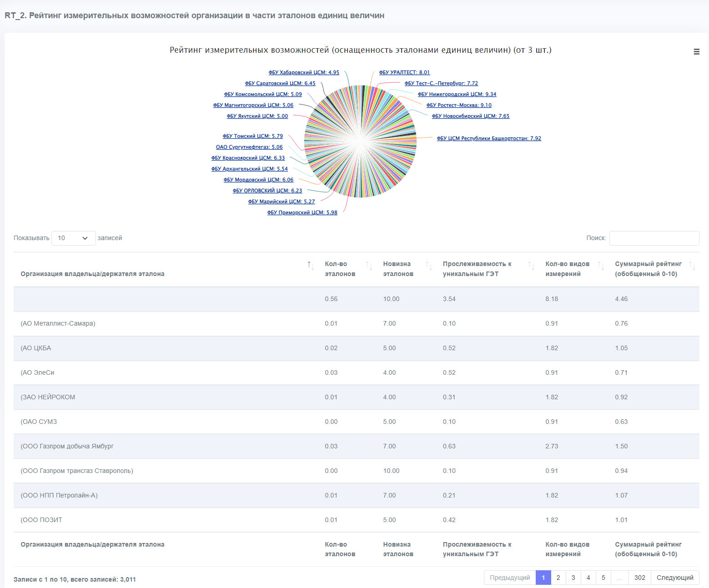Sort by Суммарный рейтинг column arrows
The width and height of the screenshot is (709, 588).
692,266
